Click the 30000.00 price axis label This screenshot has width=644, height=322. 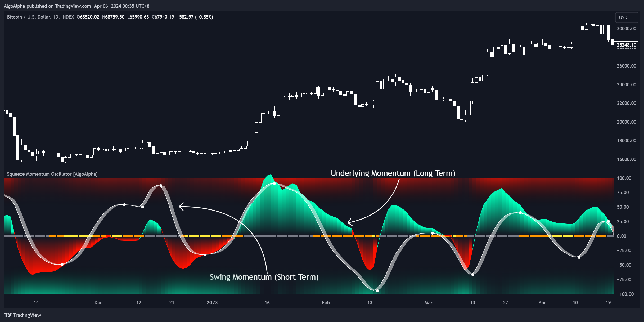tap(627, 29)
